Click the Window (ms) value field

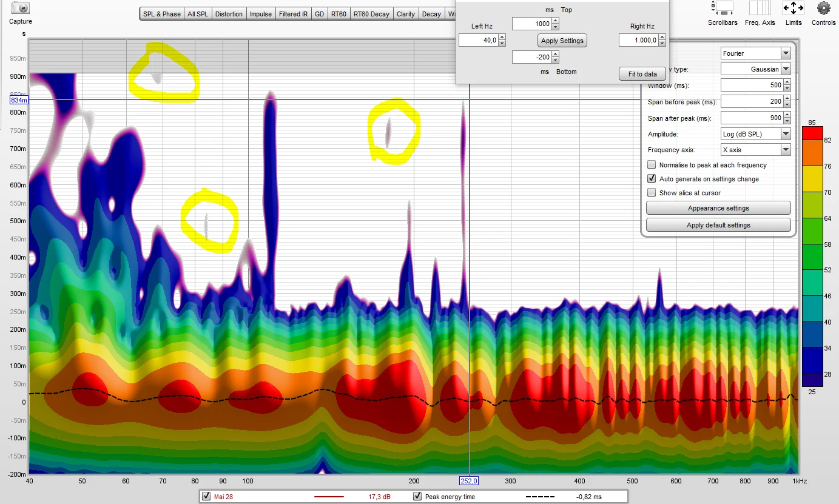(752, 86)
